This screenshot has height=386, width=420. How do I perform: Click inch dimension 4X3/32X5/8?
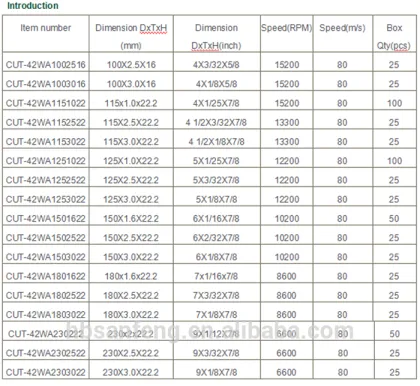[x=216, y=65]
